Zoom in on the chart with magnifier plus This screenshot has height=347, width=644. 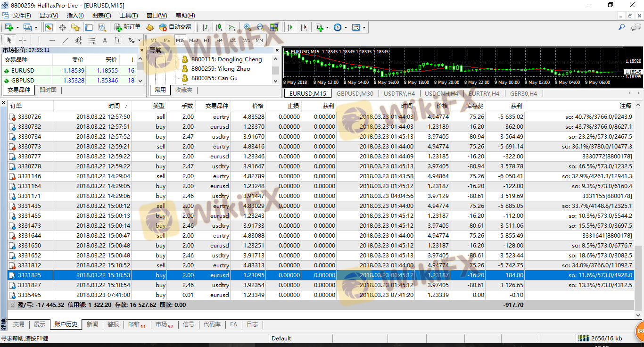coord(248,27)
